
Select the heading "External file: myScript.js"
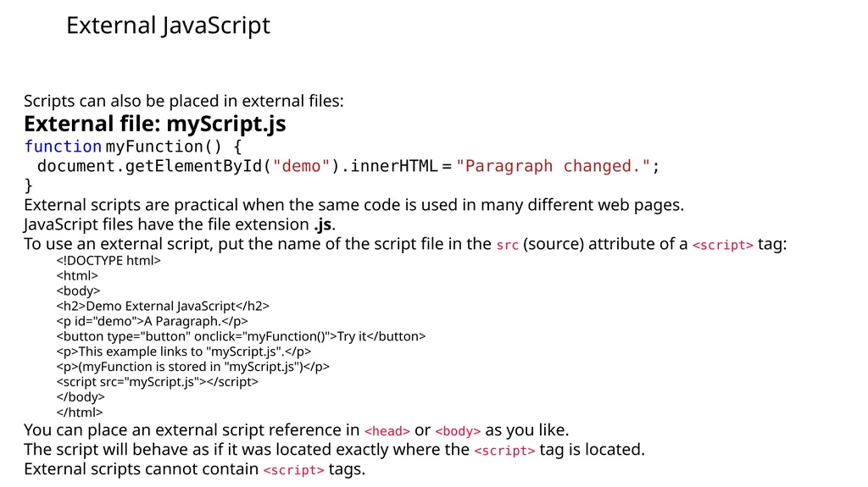(155, 124)
